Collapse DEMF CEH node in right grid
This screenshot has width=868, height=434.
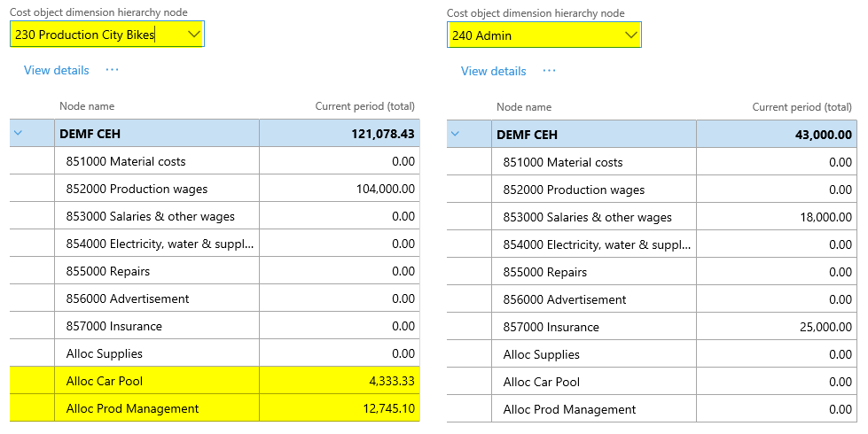(456, 135)
